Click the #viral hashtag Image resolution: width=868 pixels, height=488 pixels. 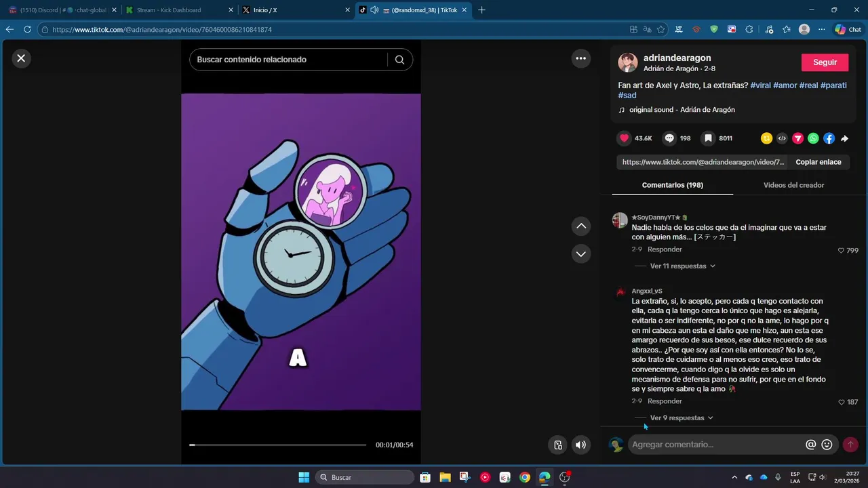click(x=760, y=85)
